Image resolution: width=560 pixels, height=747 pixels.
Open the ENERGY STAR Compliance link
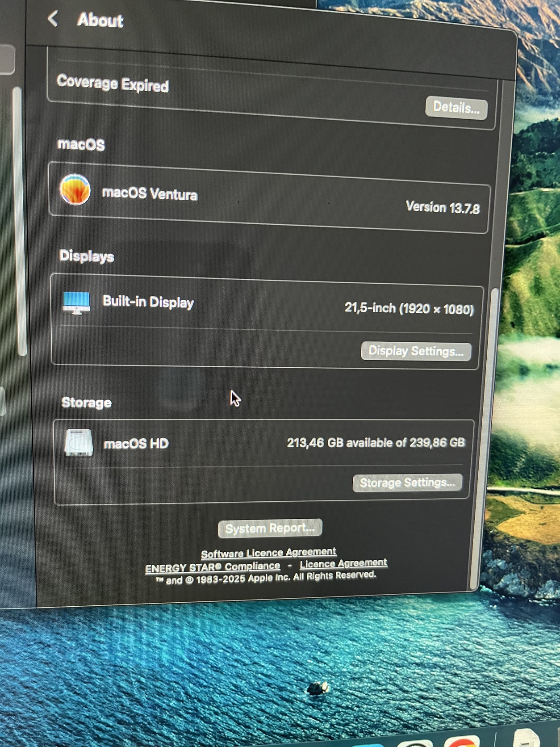[x=213, y=567]
